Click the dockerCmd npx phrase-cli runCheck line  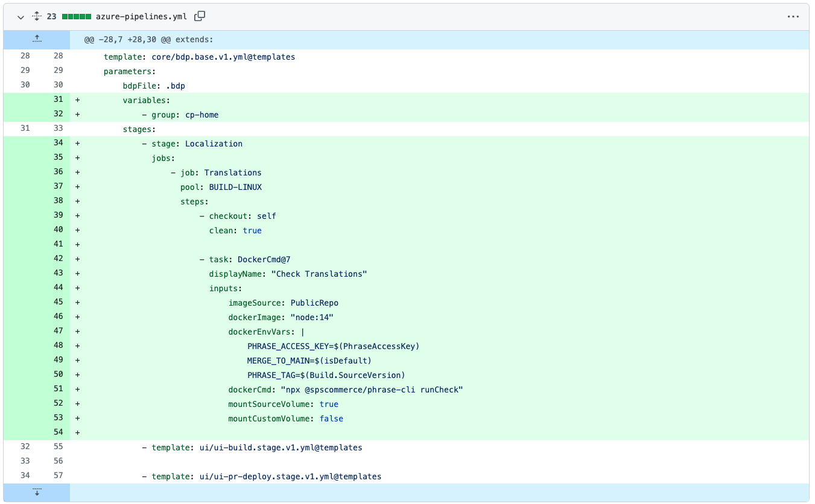click(345, 389)
